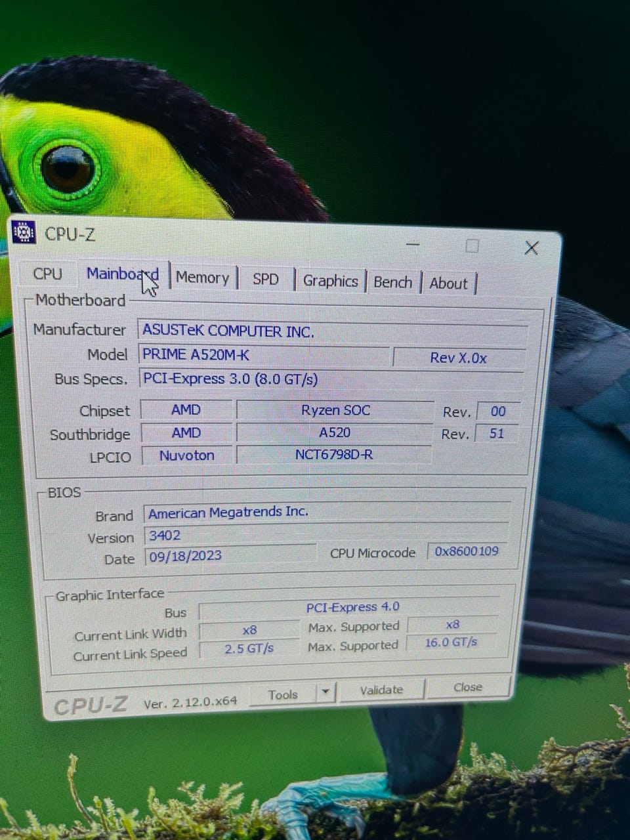The height and width of the screenshot is (840, 630).
Task: Expand the Tools dropdown arrow
Action: pyautogui.click(x=326, y=692)
